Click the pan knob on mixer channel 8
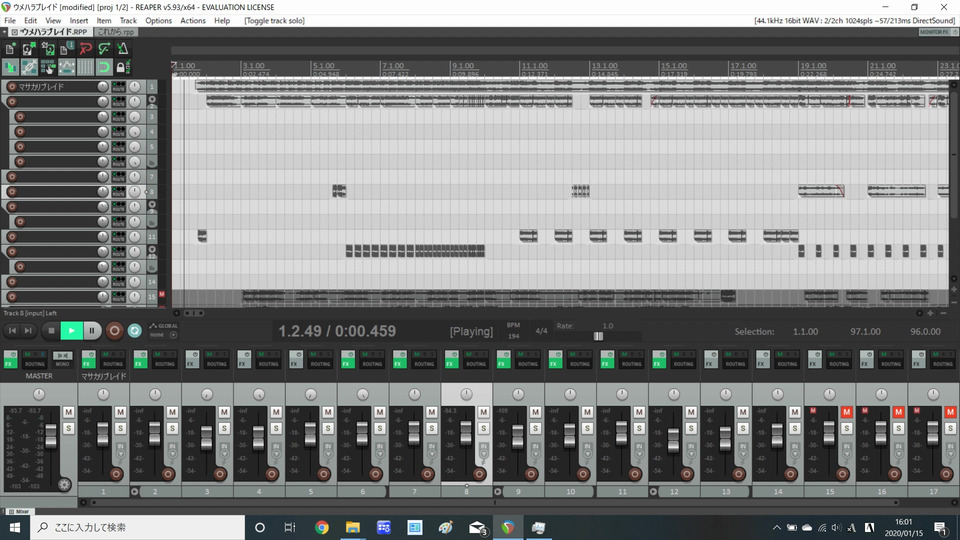960x540 pixels. click(466, 395)
